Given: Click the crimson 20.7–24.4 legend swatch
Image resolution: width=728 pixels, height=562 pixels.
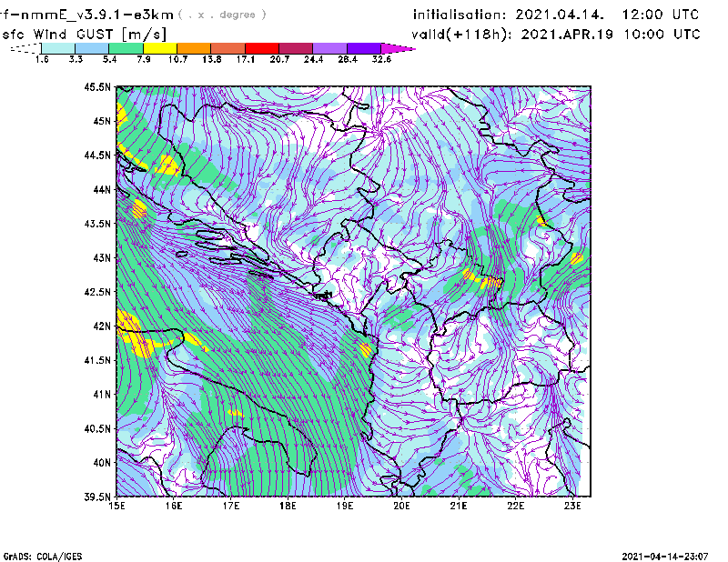Looking at the screenshot, I should point(296,48).
